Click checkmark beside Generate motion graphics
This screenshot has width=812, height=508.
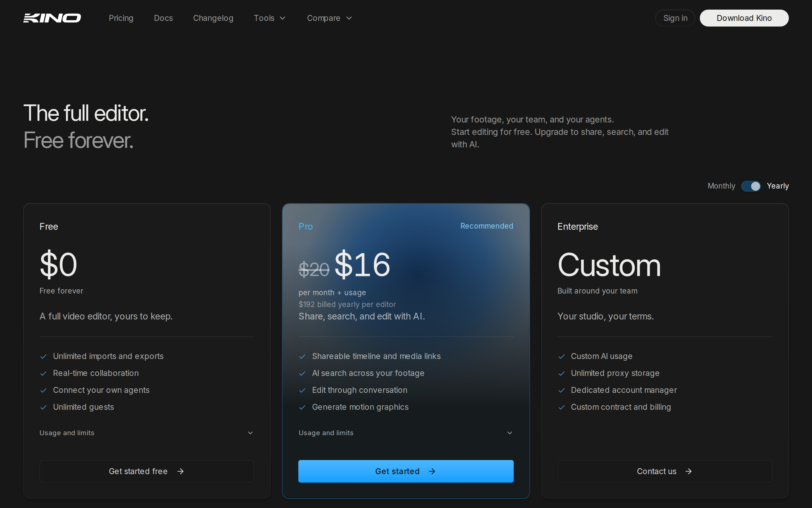click(302, 407)
